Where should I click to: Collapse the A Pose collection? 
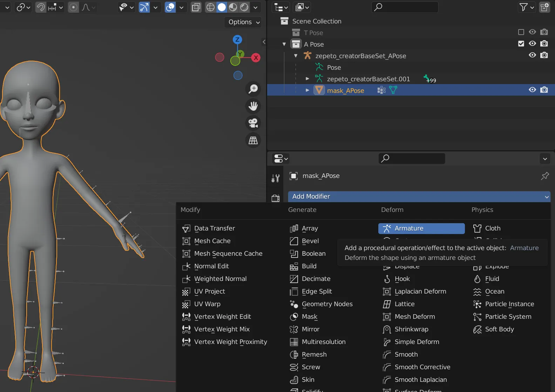pyautogui.click(x=284, y=44)
